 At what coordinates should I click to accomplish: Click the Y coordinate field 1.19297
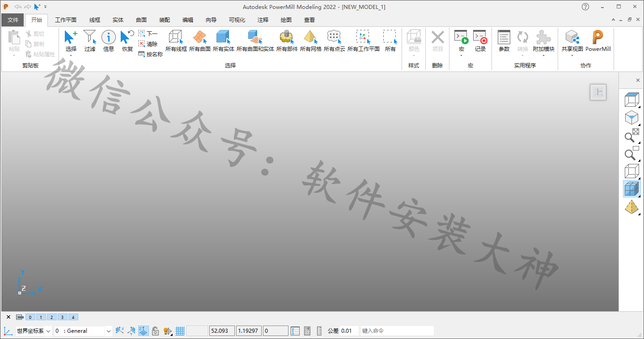click(249, 331)
